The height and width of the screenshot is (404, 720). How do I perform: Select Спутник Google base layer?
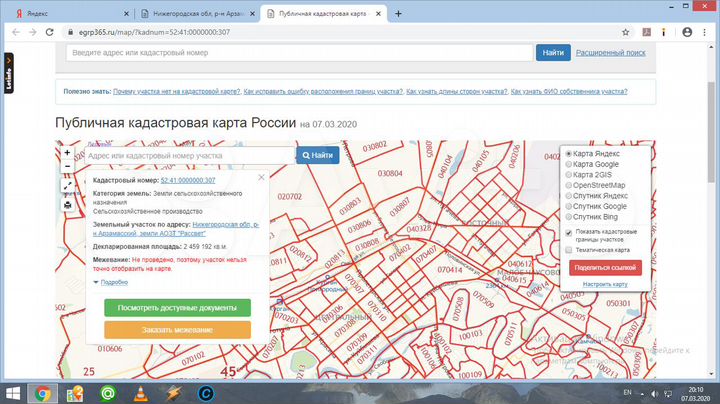coord(568,207)
